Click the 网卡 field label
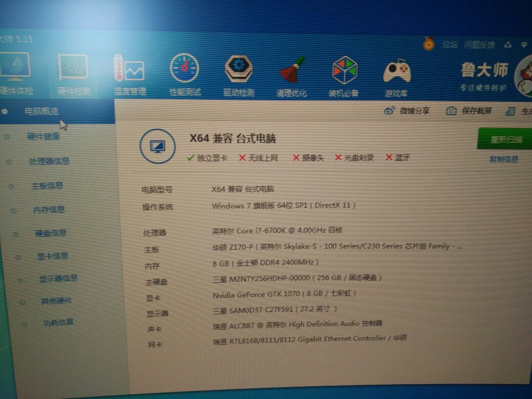 pos(155,345)
